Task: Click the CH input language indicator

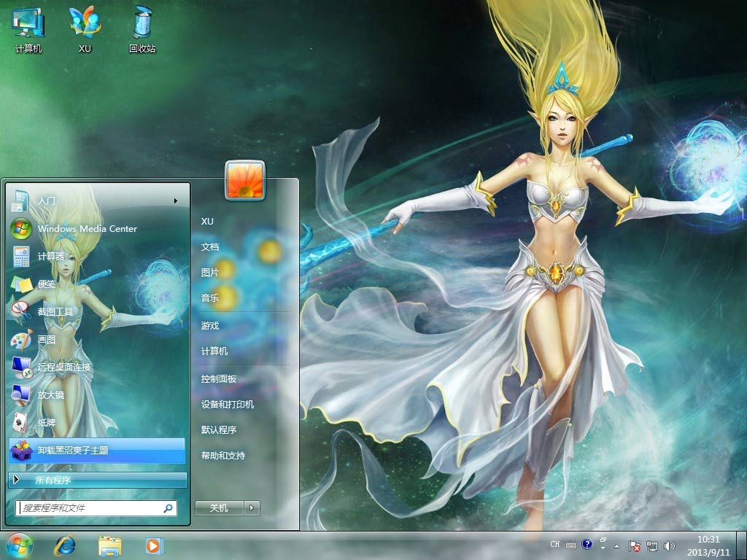Action: (x=554, y=545)
